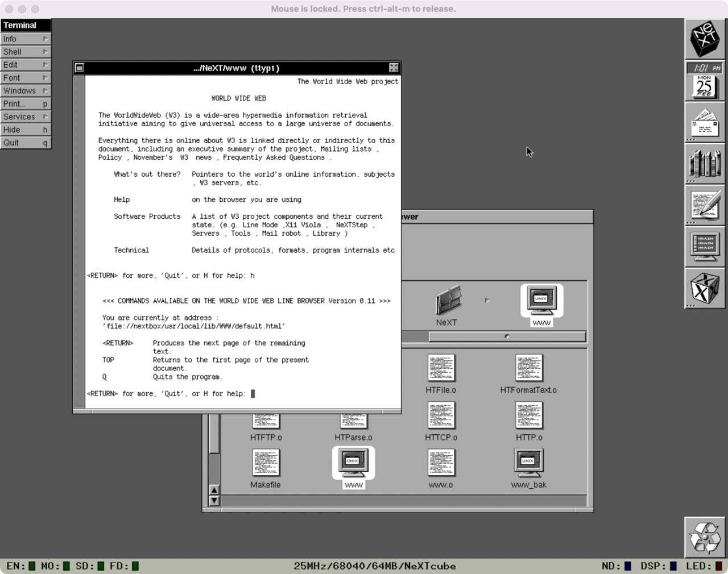Click the viewer scroll up arrow
This screenshot has height=574, width=728.
pos(214,490)
